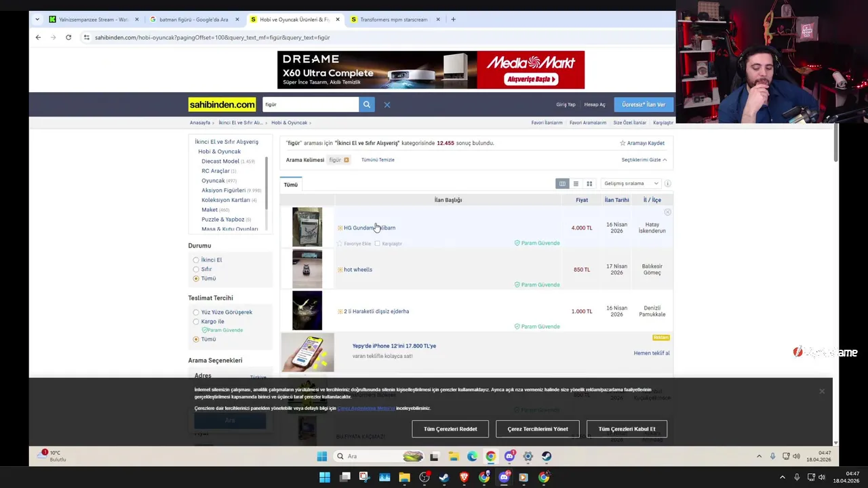Reject cookies with Tüm Çerezleri Reddet

(x=450, y=429)
